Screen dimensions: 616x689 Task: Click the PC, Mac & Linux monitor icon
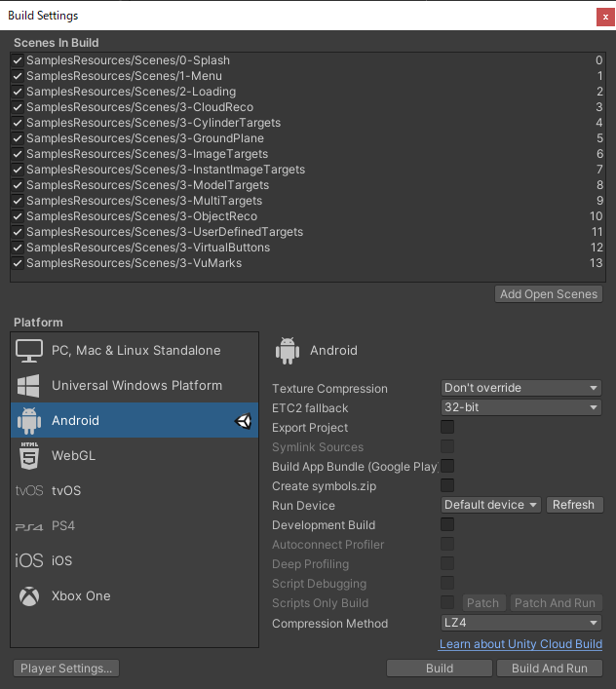(29, 351)
